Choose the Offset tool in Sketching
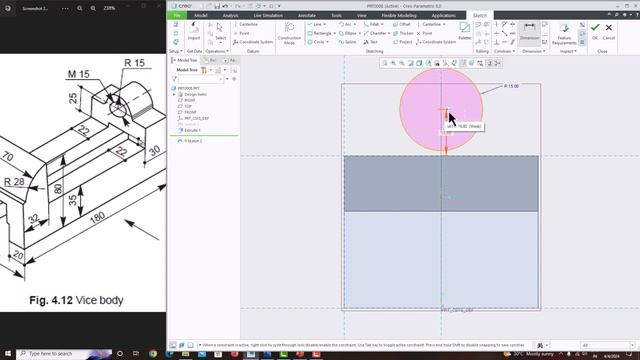Screen dimensions: 640x360 tap(402, 24)
